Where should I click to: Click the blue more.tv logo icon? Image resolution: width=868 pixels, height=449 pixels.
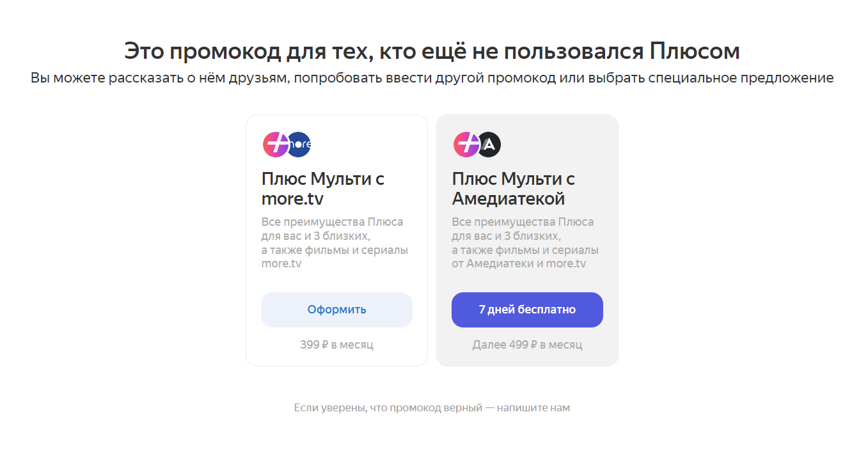(299, 145)
